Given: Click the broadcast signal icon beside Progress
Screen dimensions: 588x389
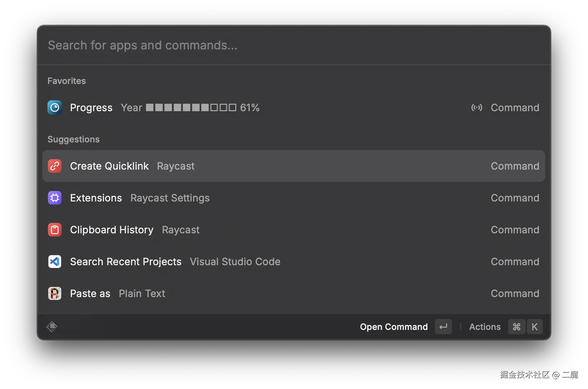Looking at the screenshot, I should (477, 108).
